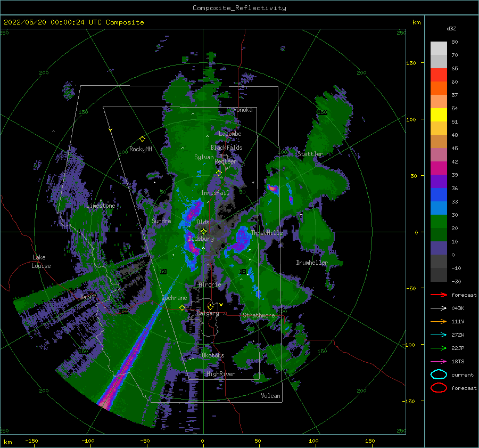Click the Cochrane label
This screenshot has height=448, width=479.
point(174,298)
